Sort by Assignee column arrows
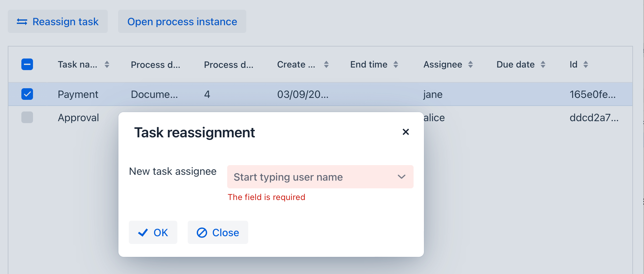Viewport: 644px width, 274px height. (471, 65)
